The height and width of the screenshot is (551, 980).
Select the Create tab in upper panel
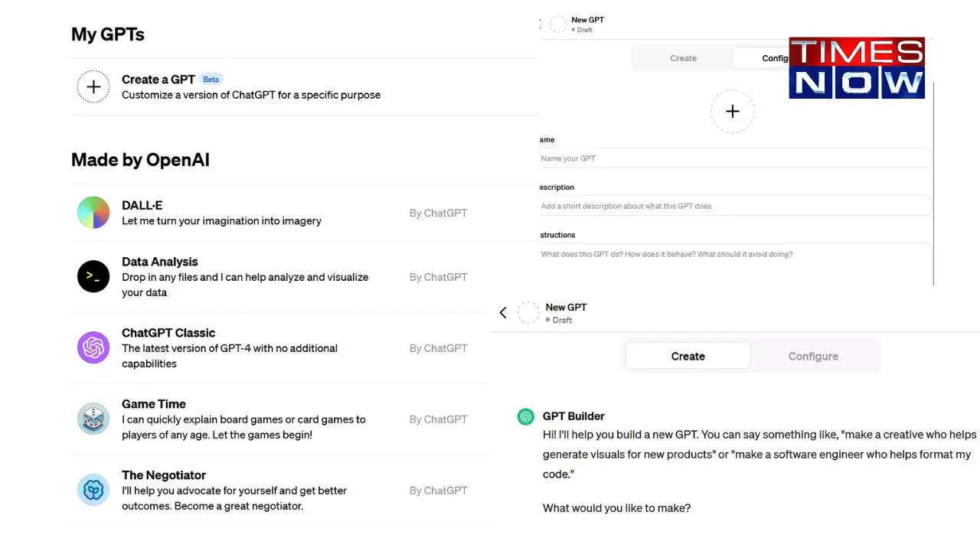[x=683, y=58]
